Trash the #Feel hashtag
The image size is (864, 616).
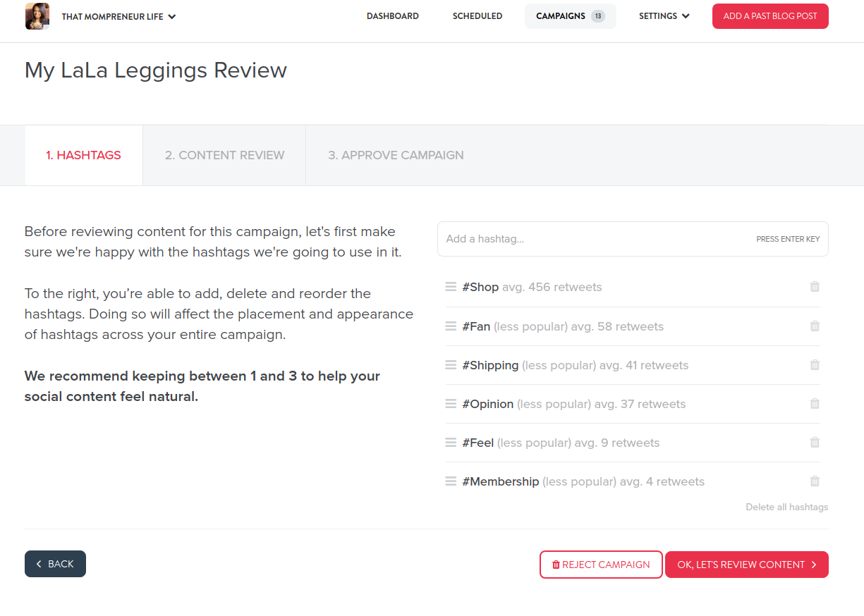815,443
